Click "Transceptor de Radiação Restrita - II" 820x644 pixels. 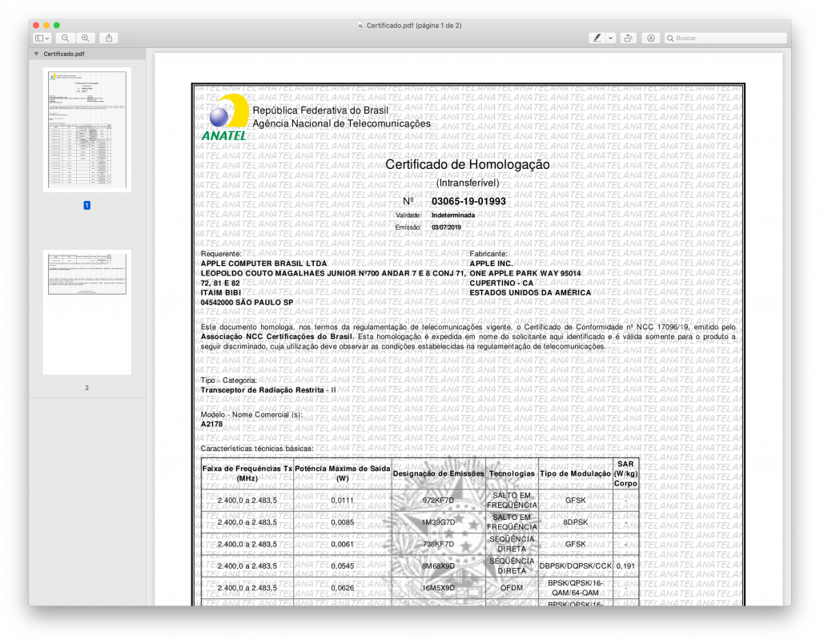268,390
